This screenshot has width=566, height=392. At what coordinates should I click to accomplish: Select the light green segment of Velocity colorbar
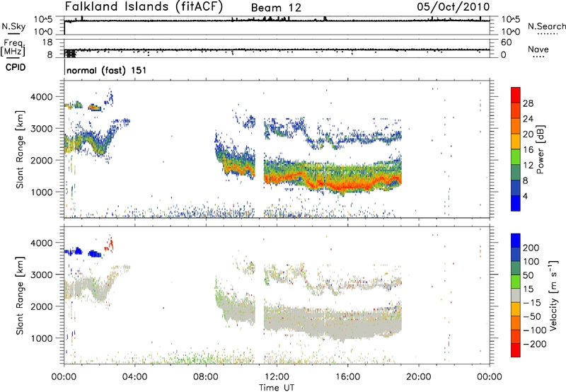coord(516,282)
